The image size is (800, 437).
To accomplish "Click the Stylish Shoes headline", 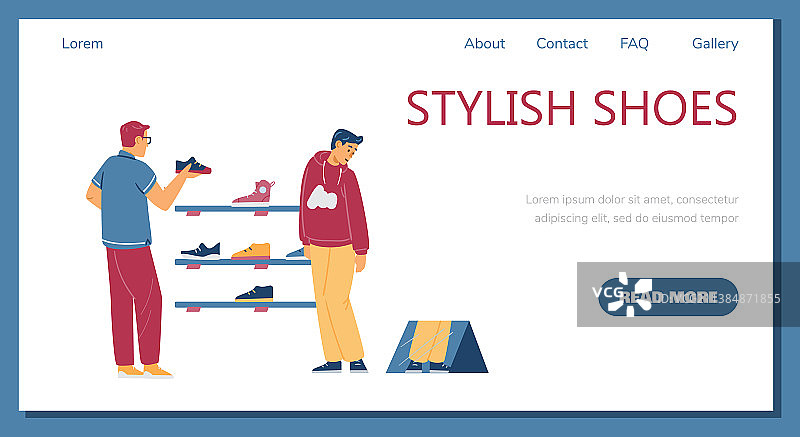I will (x=571, y=108).
